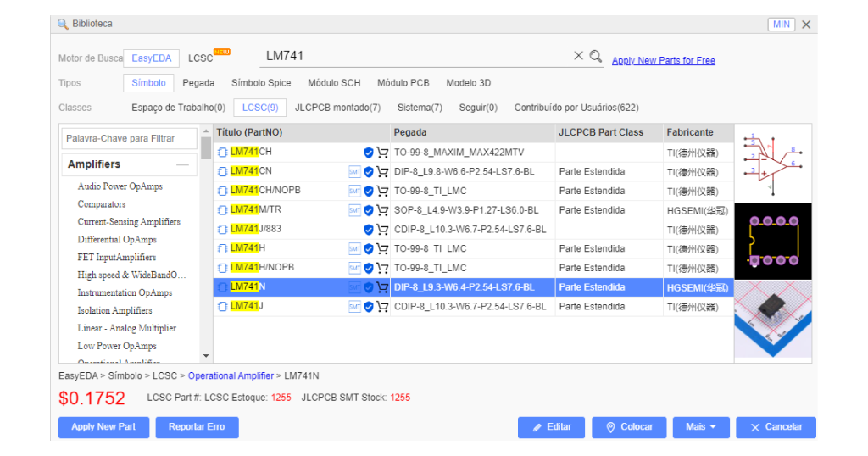Click the verified badge icon for LM741J
This screenshot has height=456, width=868.
pyautogui.click(x=368, y=307)
